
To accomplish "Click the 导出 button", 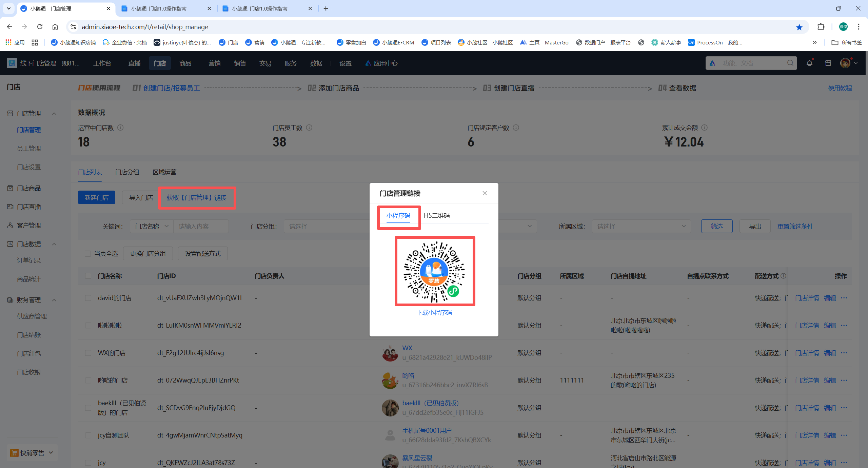I will pos(755,226).
